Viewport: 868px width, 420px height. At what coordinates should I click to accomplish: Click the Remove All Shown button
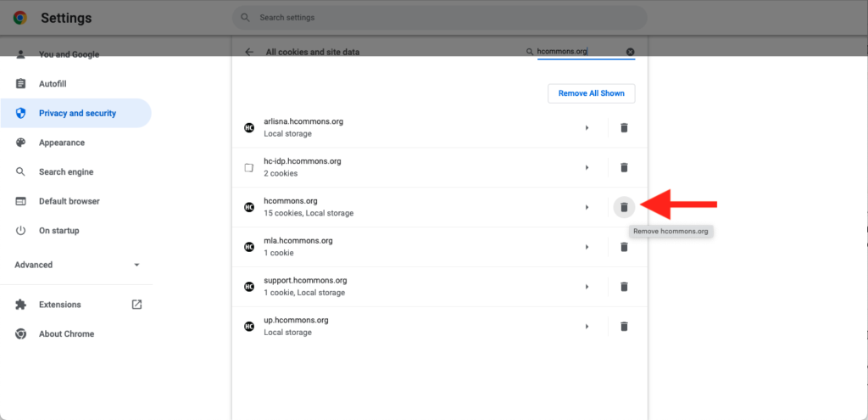coord(591,93)
